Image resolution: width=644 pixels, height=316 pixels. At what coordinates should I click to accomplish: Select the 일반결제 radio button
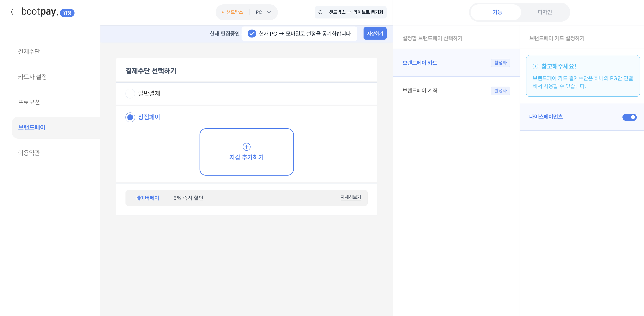coord(130,93)
